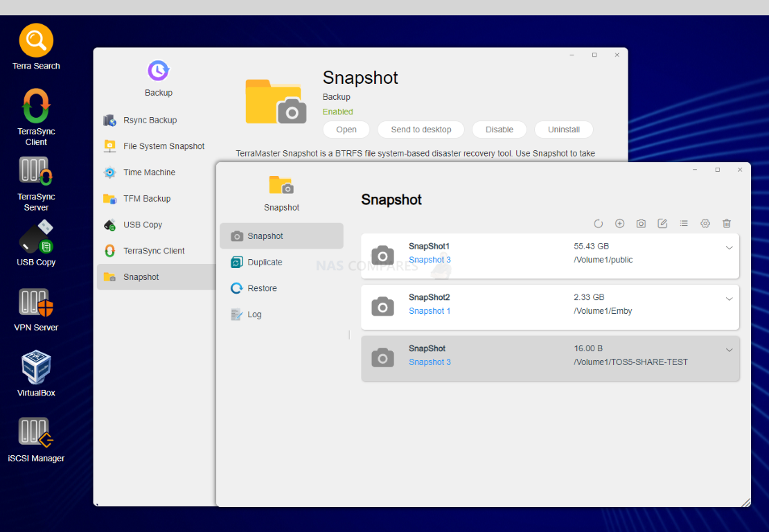Expand the SnapShot1 row chevron
Viewport: 769px width, 532px height.
tap(730, 247)
